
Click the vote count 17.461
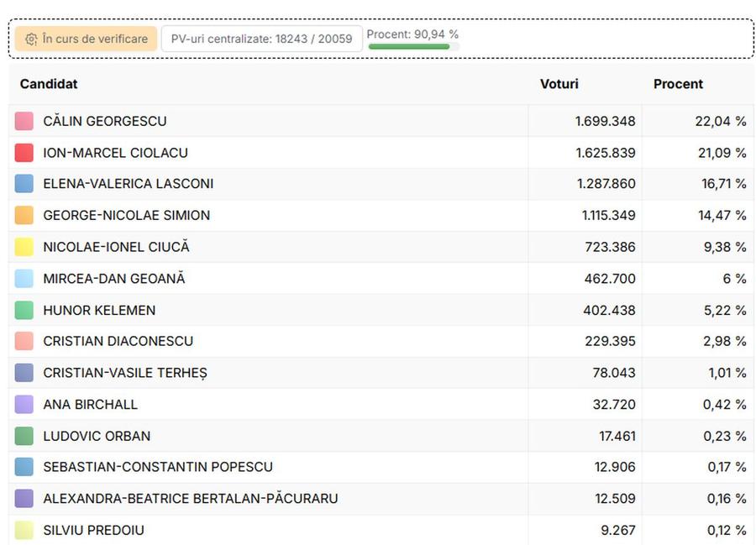pos(617,436)
